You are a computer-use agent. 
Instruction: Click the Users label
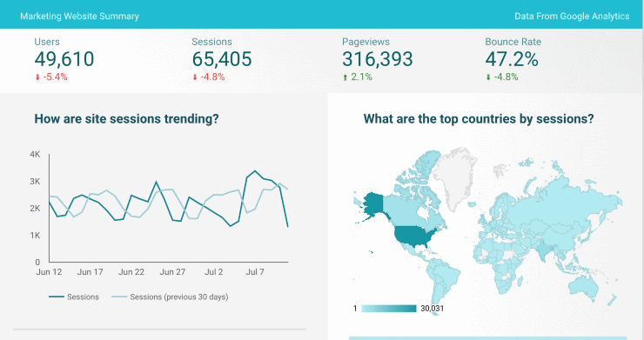47,42
